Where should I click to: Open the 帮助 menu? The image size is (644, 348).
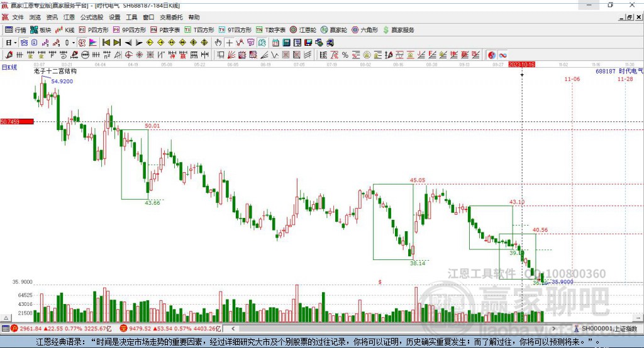coord(194,17)
